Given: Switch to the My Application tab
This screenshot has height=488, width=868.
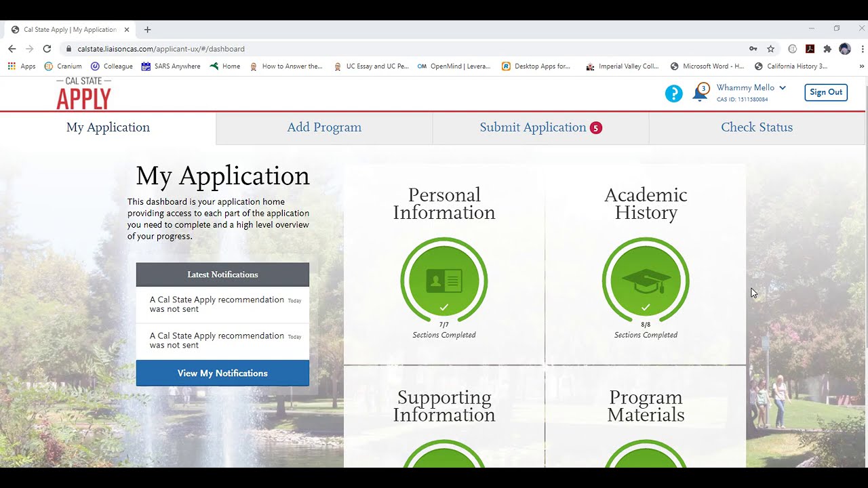Looking at the screenshot, I should pos(108,127).
